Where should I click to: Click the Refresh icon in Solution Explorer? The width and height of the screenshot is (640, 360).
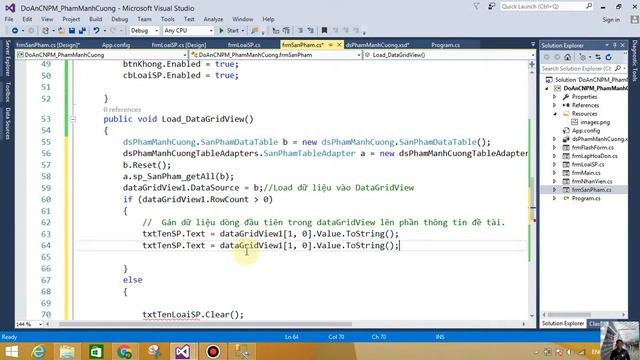click(609, 57)
